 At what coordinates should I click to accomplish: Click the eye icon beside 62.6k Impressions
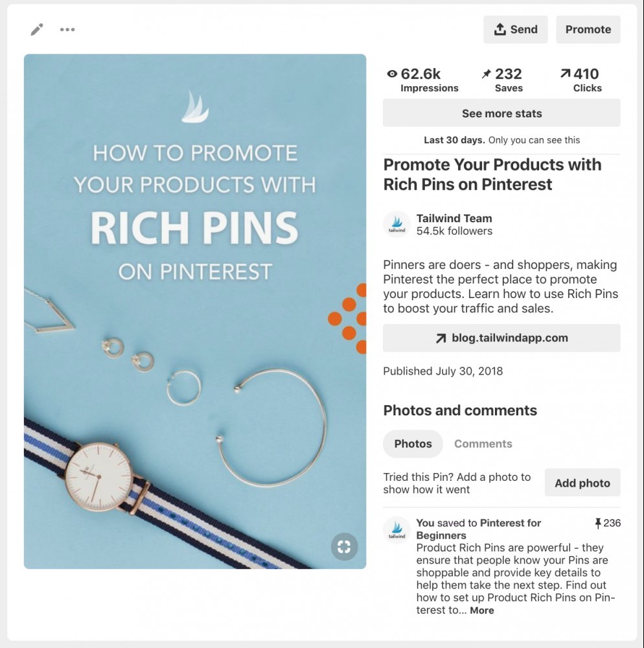[391, 74]
